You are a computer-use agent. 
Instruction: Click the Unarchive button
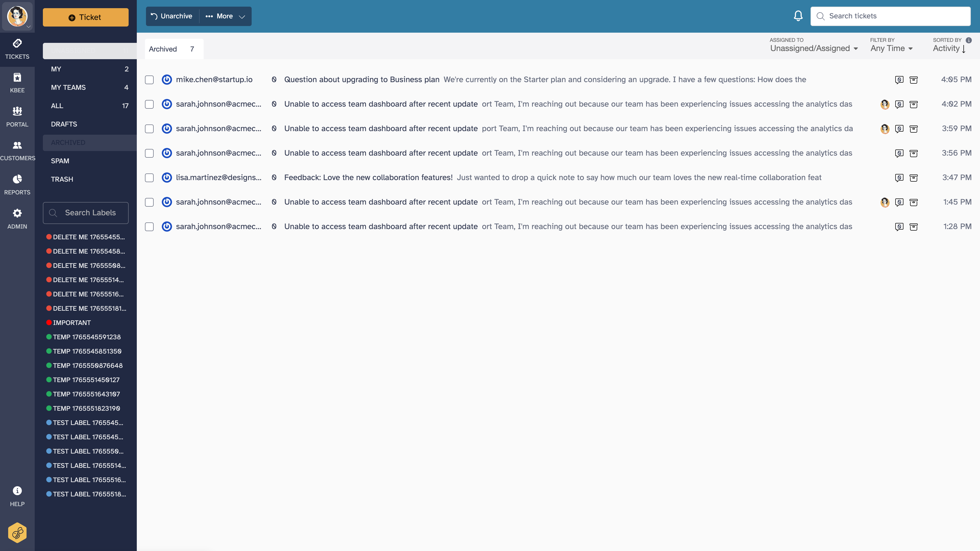coord(171,16)
